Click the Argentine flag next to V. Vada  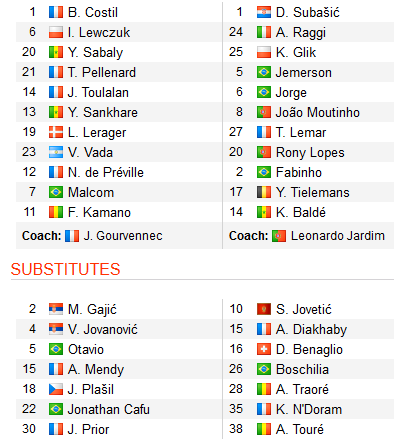click(56, 152)
